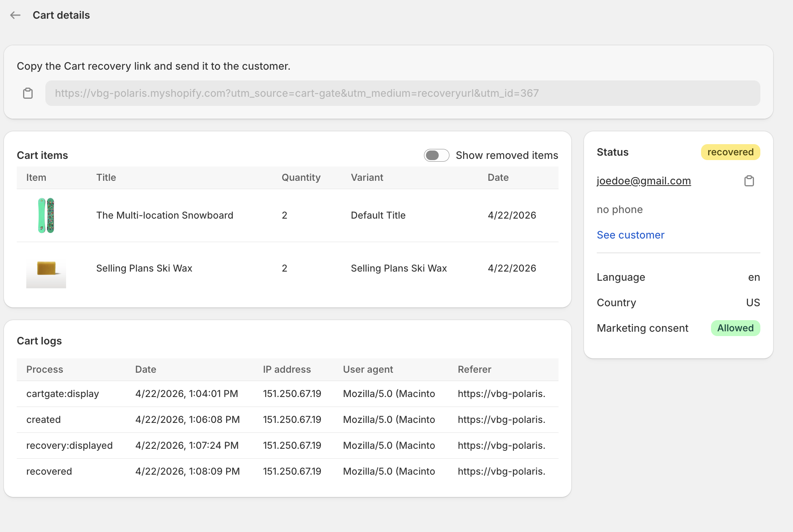
Task: Click the Cart details page title
Action: (61, 15)
